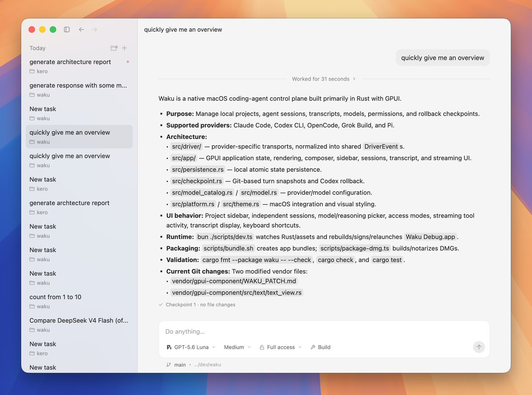This screenshot has height=395, width=532.
Task: Click the src/persistence.rs code label
Action: [198, 170]
